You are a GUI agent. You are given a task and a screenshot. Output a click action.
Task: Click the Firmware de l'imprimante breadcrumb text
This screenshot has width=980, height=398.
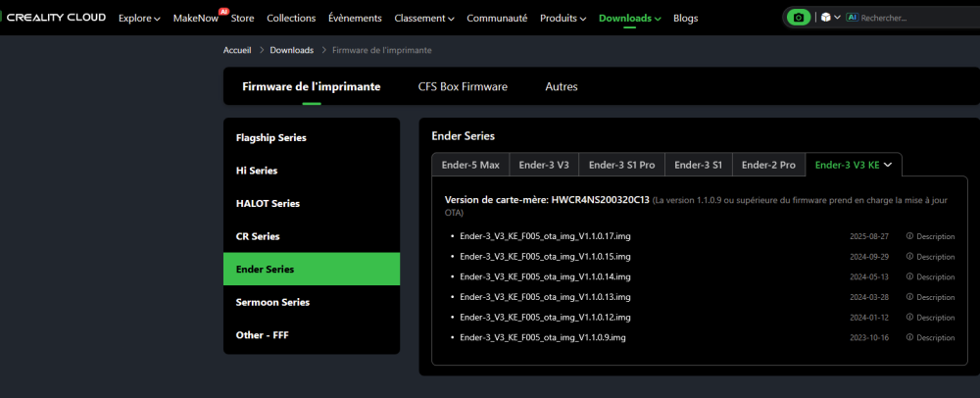382,50
